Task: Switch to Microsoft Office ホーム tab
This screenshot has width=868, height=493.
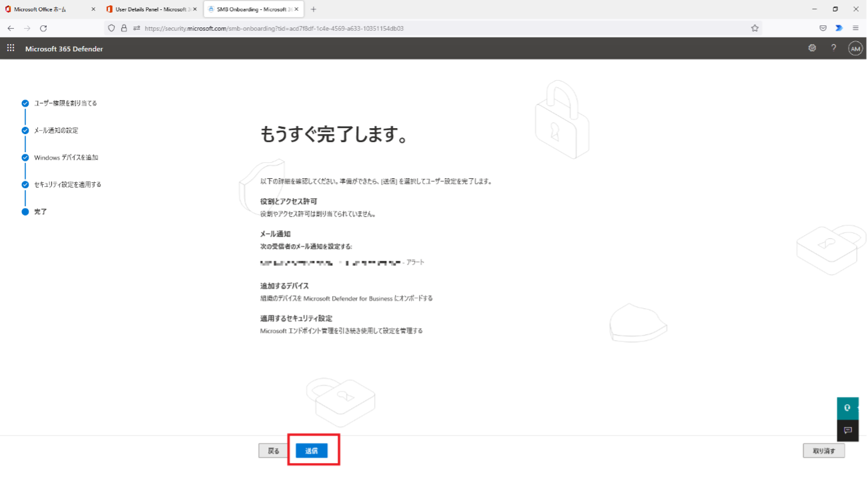Action: click(x=50, y=9)
